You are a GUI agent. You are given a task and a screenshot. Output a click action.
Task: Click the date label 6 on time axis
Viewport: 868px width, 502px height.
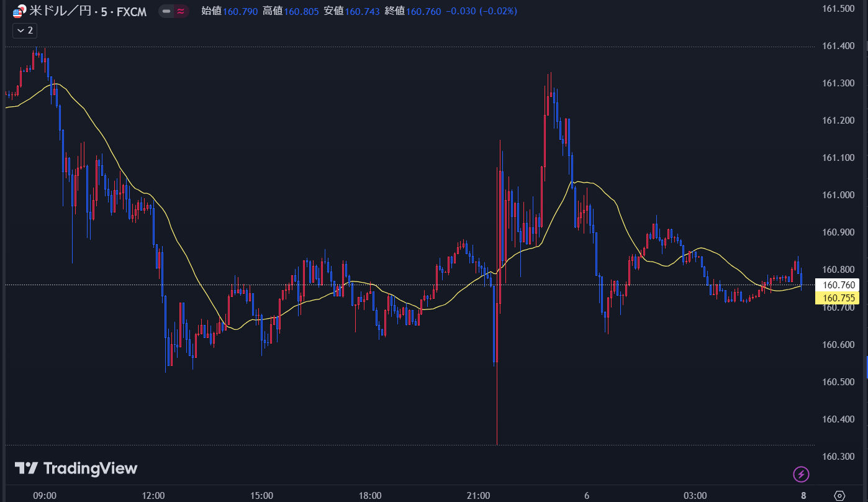tap(587, 495)
